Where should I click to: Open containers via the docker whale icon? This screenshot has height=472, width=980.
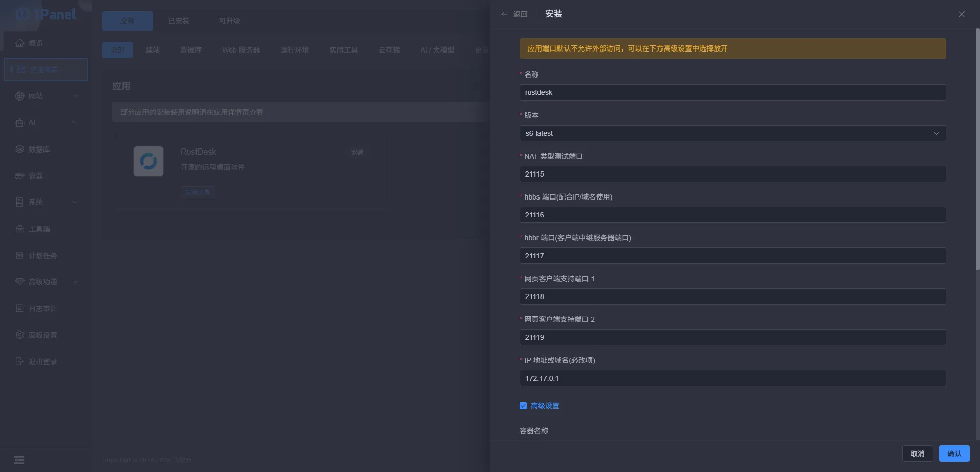click(x=20, y=176)
